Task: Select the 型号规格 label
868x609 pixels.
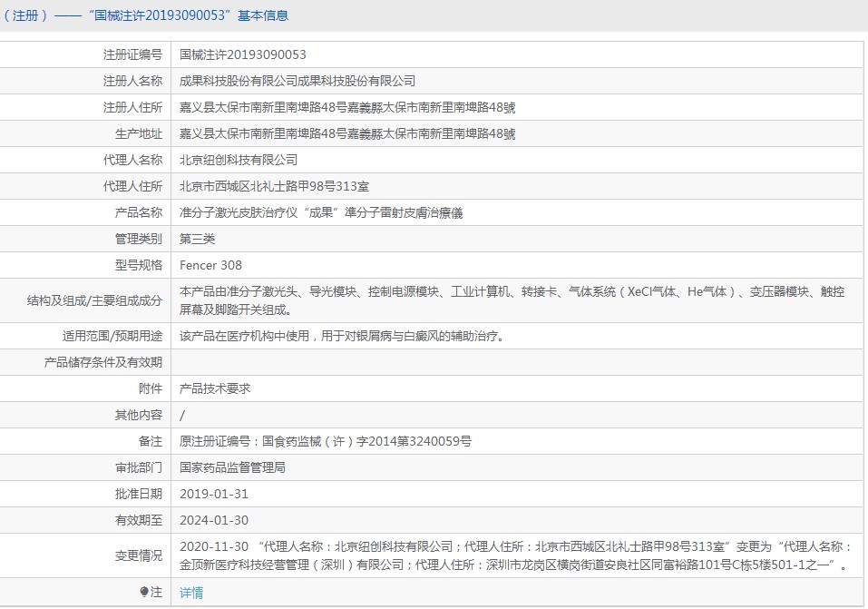Action: [139, 265]
